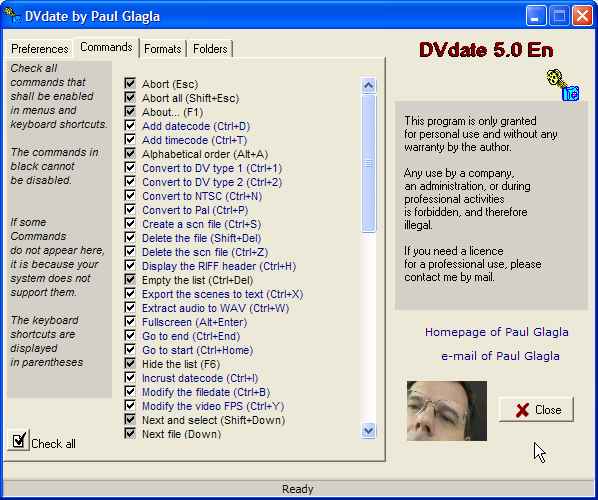Click the About... (F1) checkbox

[130, 111]
